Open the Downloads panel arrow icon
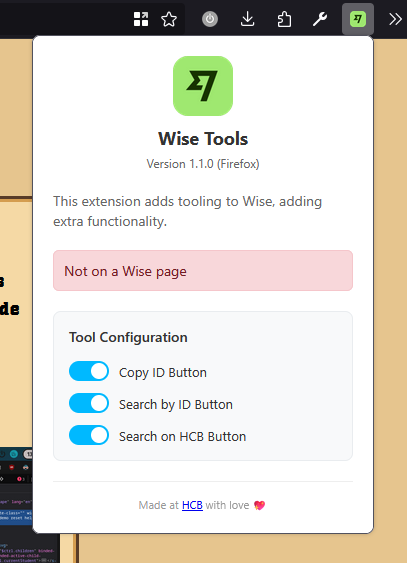The image size is (407, 563). (247, 19)
